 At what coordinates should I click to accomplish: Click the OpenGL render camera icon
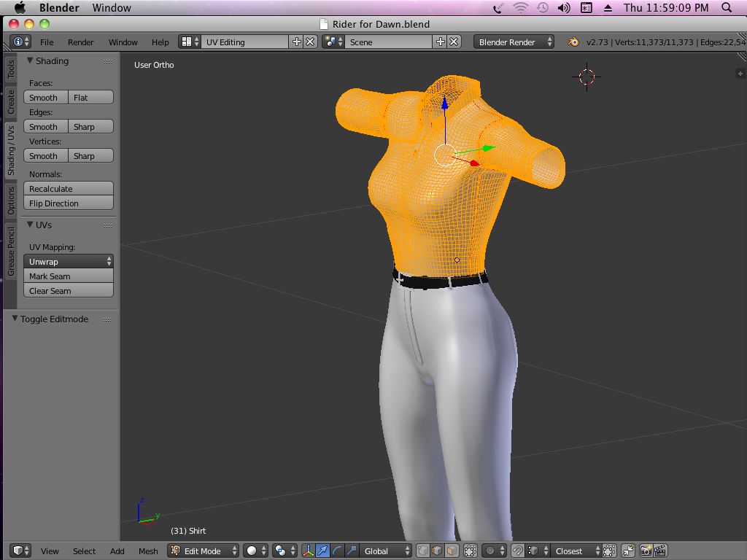(646, 551)
